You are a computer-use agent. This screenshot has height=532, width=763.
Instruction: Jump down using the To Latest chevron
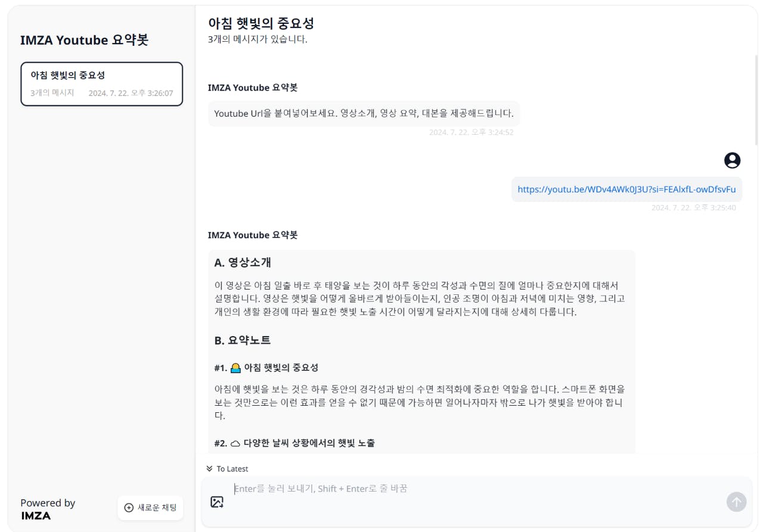(x=210, y=469)
